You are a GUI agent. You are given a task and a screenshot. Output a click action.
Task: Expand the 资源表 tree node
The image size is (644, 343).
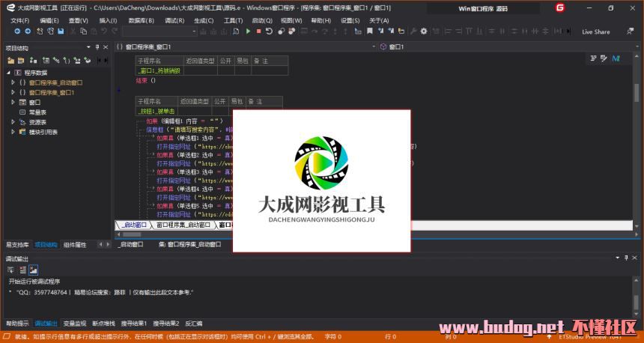13,122
